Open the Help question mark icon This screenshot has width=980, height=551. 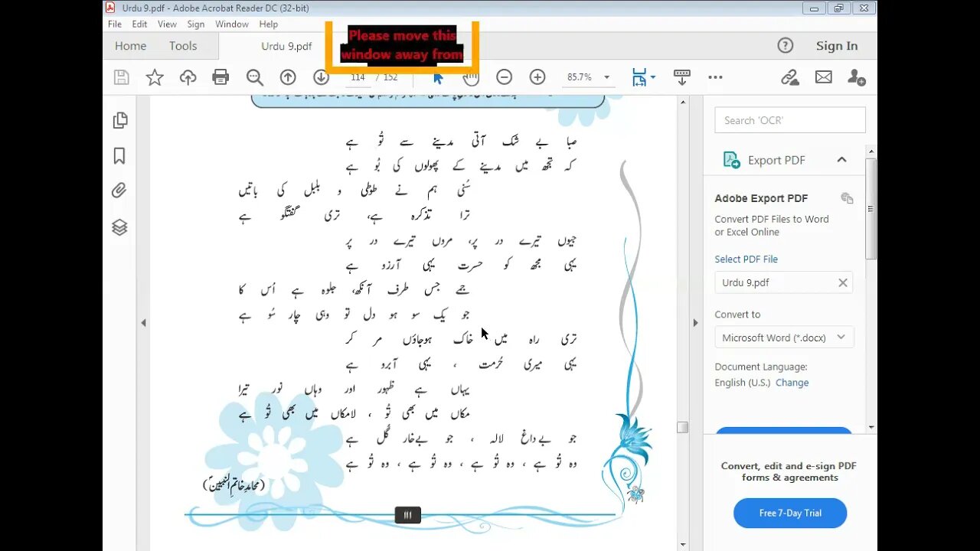pyautogui.click(x=786, y=46)
